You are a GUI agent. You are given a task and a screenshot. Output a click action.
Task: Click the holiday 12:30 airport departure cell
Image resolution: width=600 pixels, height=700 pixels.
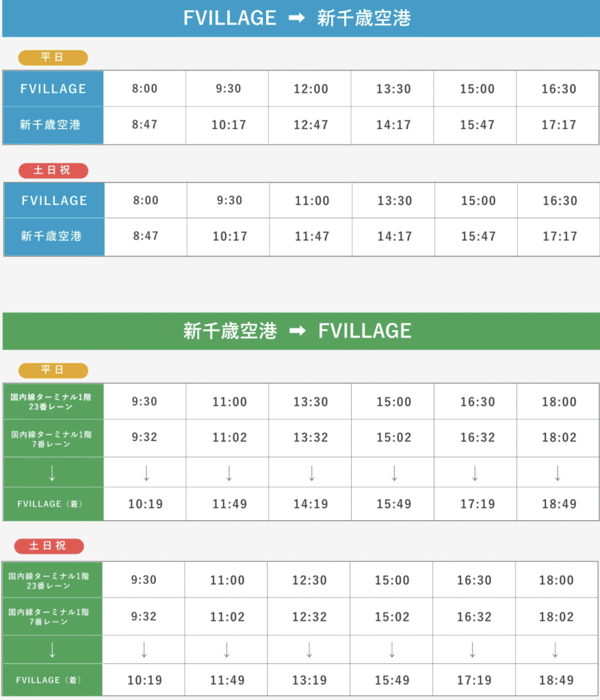[x=309, y=580]
